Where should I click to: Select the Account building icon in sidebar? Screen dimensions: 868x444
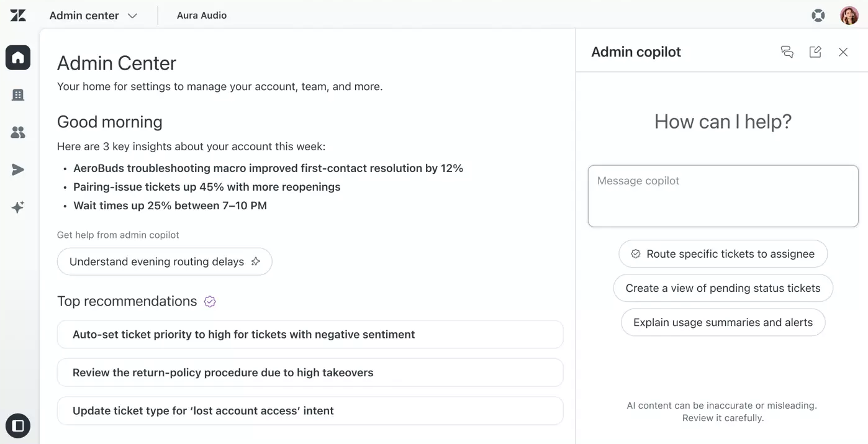click(17, 94)
